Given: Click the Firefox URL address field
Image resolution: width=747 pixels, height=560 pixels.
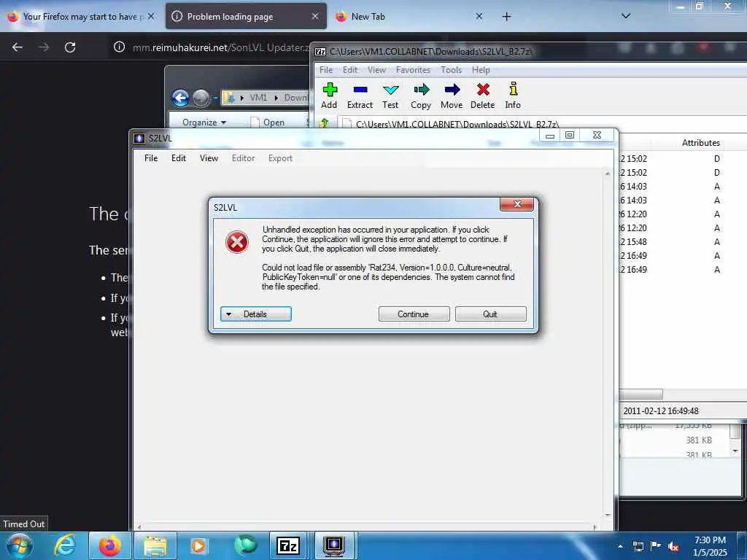Looking at the screenshot, I should 219,47.
